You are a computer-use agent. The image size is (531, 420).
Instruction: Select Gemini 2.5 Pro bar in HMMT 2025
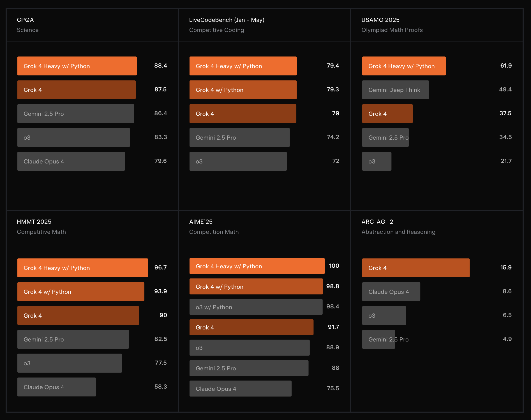(x=73, y=339)
